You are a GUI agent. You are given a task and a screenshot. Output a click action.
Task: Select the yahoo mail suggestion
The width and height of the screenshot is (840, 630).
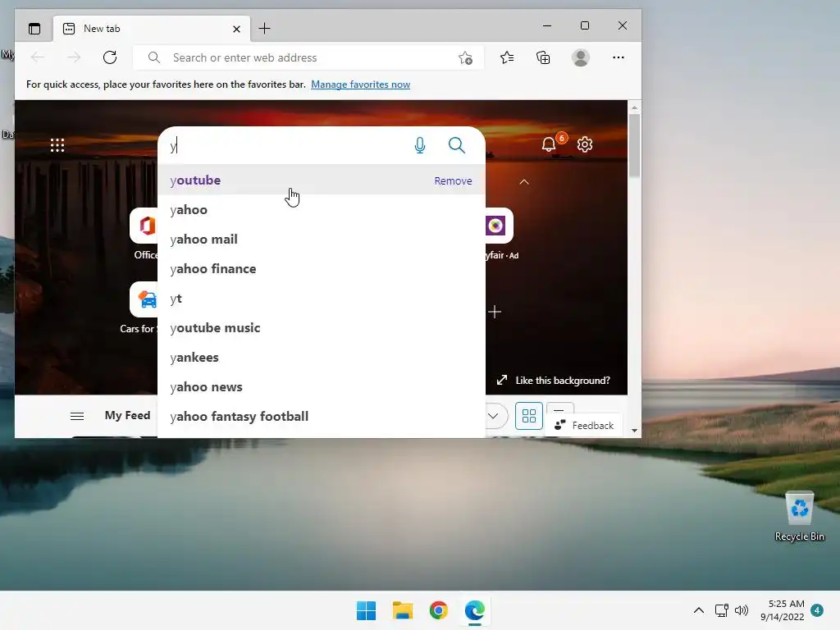(x=322, y=239)
